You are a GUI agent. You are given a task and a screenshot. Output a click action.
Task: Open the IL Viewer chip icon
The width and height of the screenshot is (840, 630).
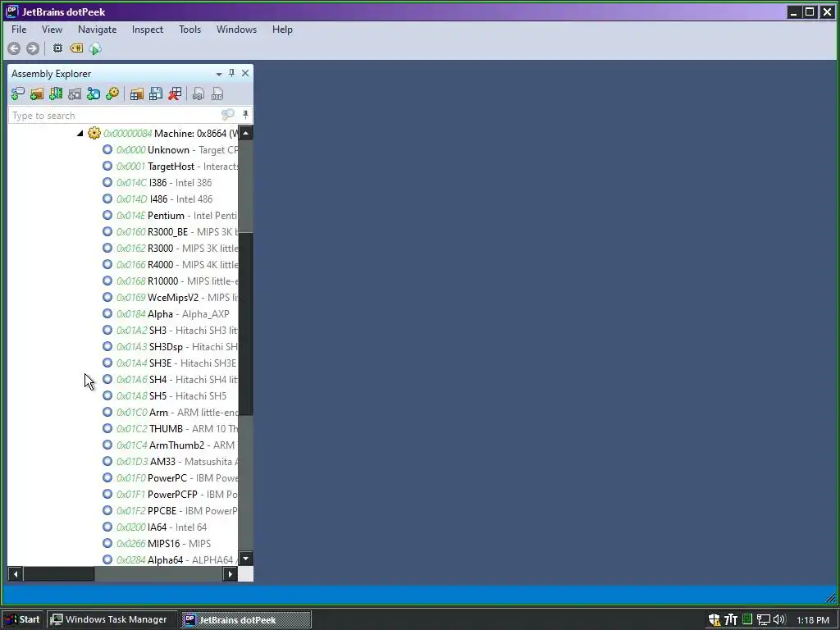click(57, 48)
